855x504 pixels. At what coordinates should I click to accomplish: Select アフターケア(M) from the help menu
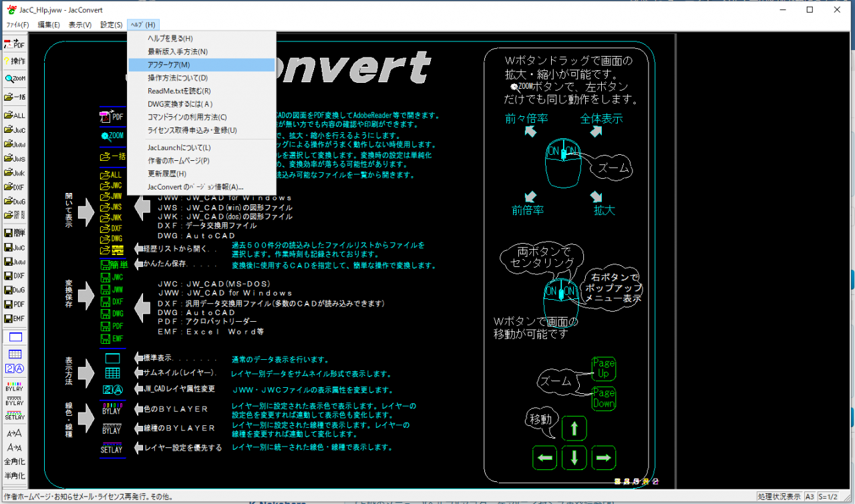click(168, 65)
